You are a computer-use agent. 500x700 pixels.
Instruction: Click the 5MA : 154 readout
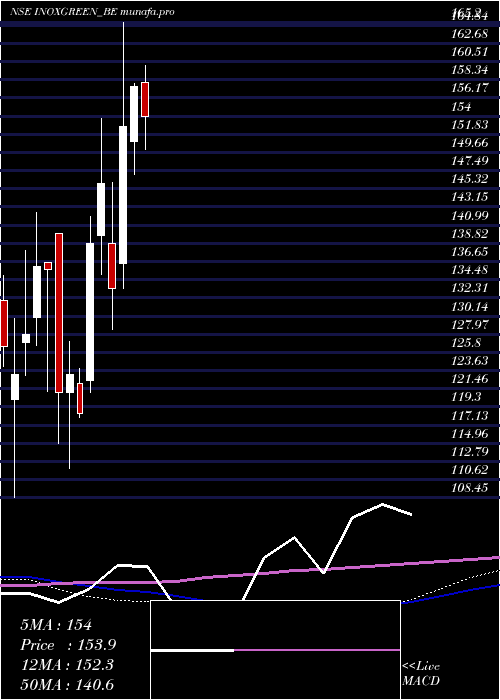pos(56,625)
